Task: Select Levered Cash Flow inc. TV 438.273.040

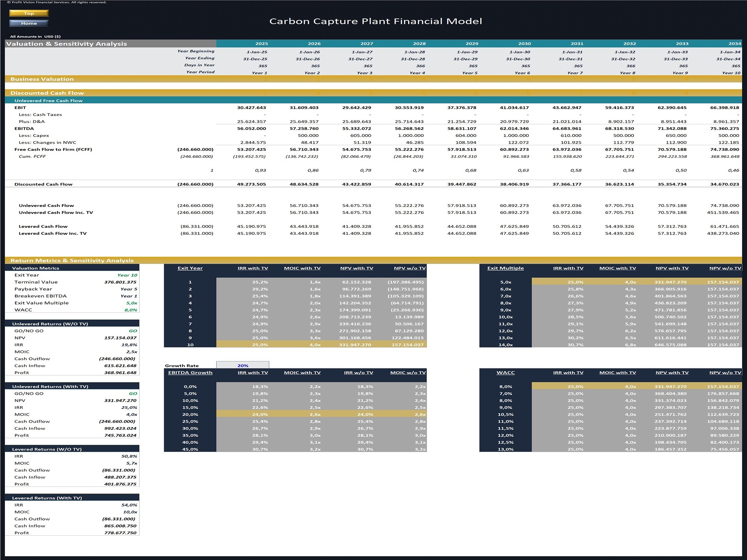Action: (x=723, y=233)
